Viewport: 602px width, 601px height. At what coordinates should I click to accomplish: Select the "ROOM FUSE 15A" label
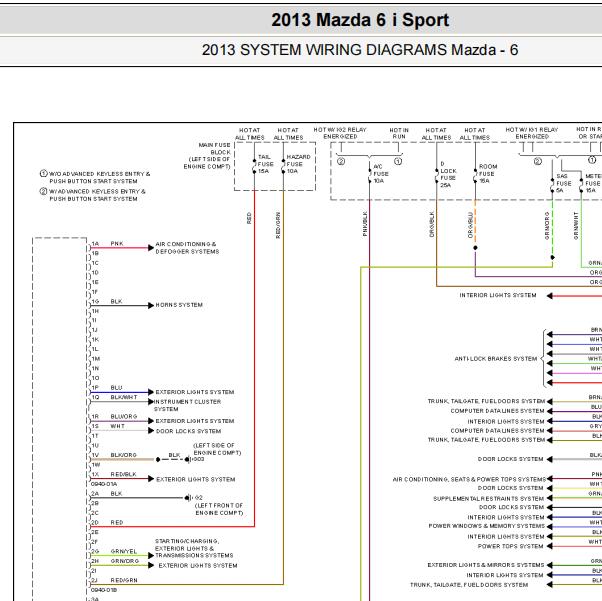[488, 174]
